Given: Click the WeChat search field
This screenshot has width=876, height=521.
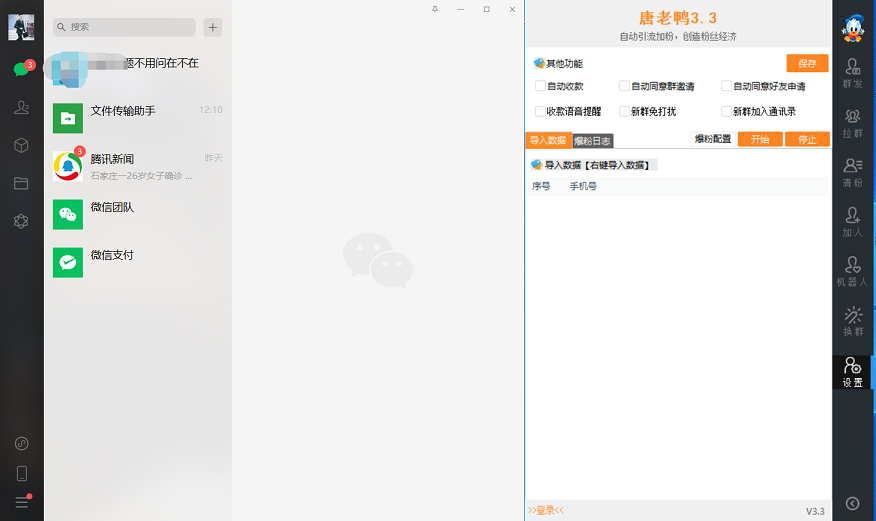Looking at the screenshot, I should pyautogui.click(x=124, y=27).
